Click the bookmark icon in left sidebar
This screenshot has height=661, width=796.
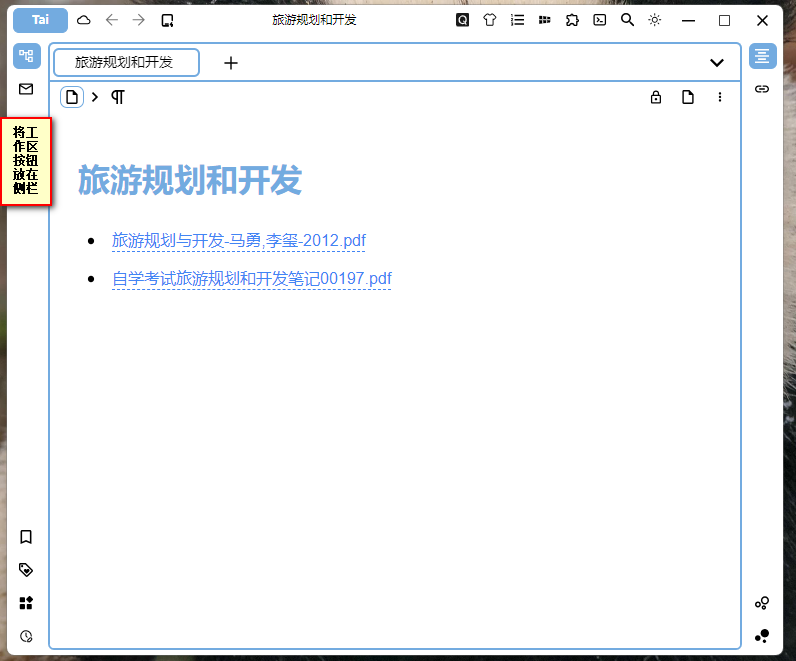pyautogui.click(x=26, y=537)
